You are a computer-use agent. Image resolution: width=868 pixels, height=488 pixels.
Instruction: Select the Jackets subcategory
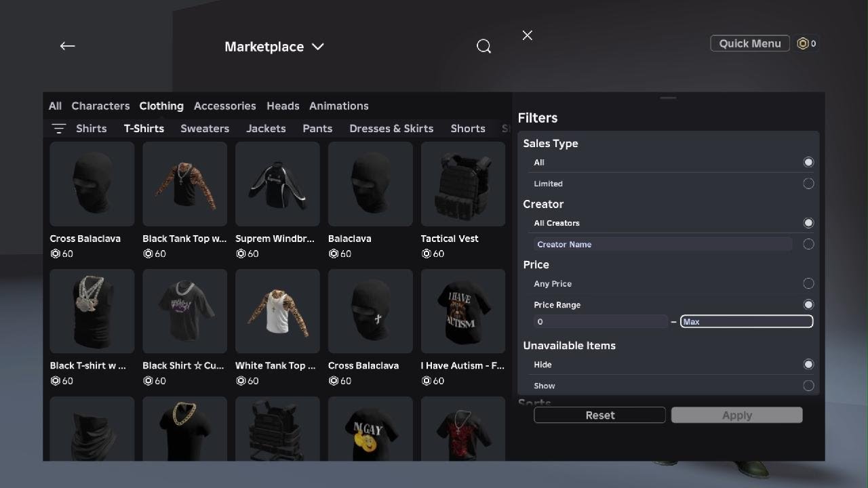[x=266, y=128]
